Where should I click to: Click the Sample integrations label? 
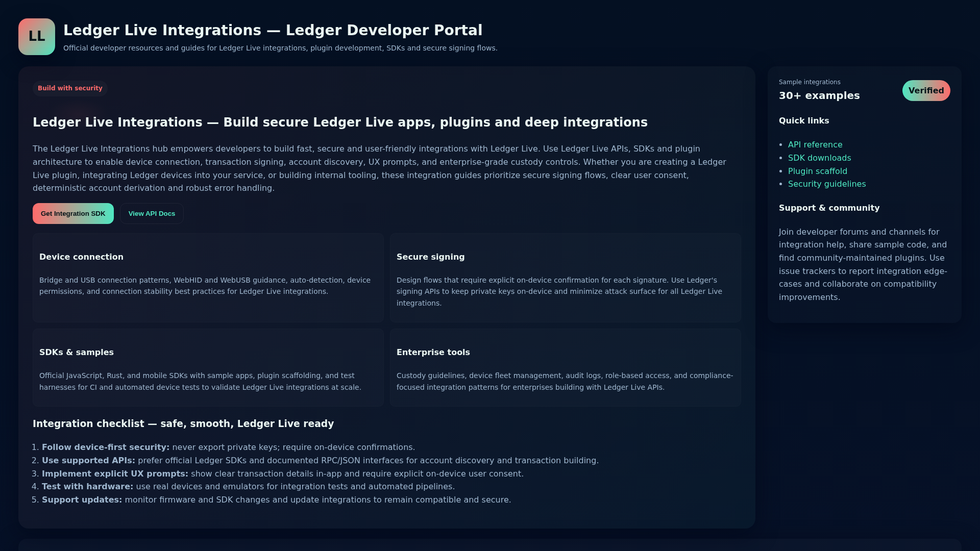[810, 82]
